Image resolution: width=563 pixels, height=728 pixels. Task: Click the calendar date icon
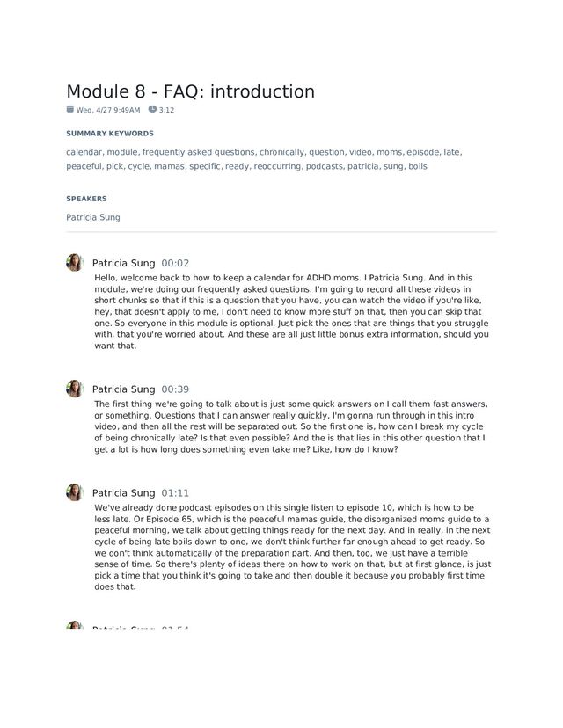coord(70,109)
